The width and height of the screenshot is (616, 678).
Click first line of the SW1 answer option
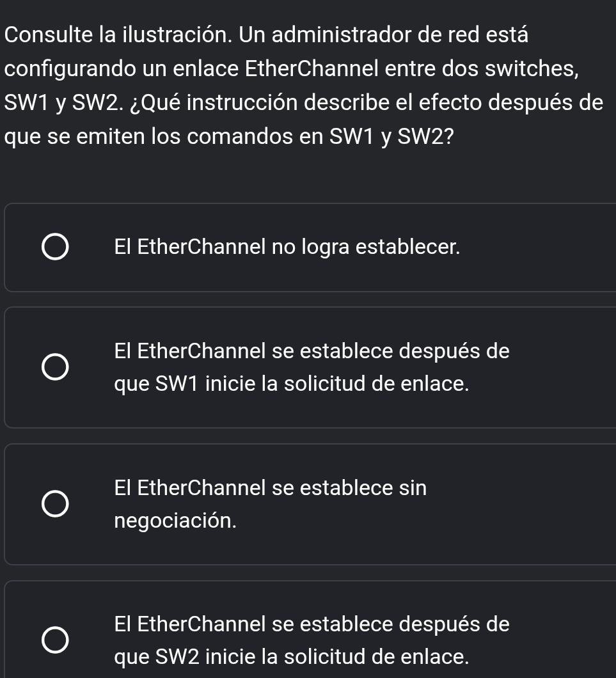point(312,351)
